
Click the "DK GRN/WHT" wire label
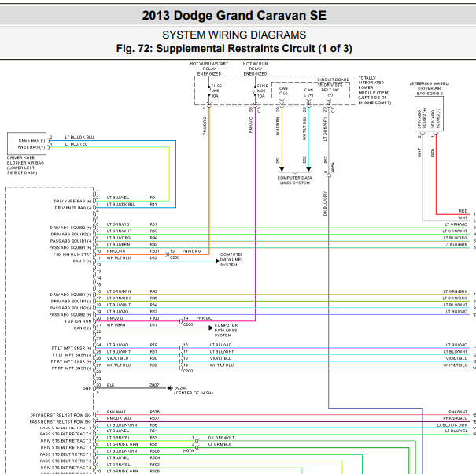click(x=221, y=438)
